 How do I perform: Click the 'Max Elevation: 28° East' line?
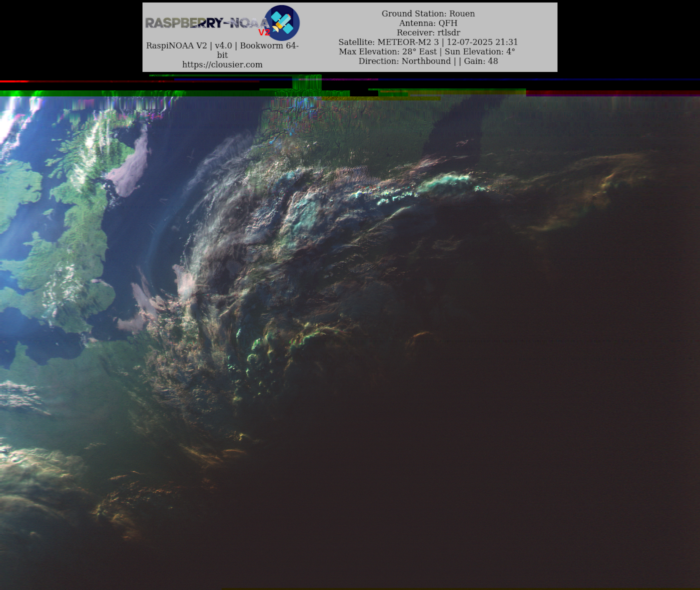tap(427, 51)
